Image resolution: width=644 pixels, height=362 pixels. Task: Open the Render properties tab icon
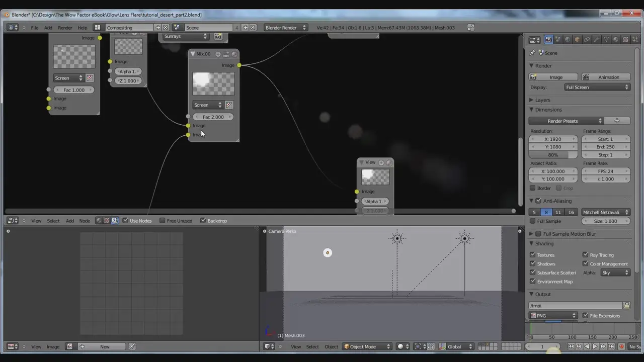click(548, 40)
